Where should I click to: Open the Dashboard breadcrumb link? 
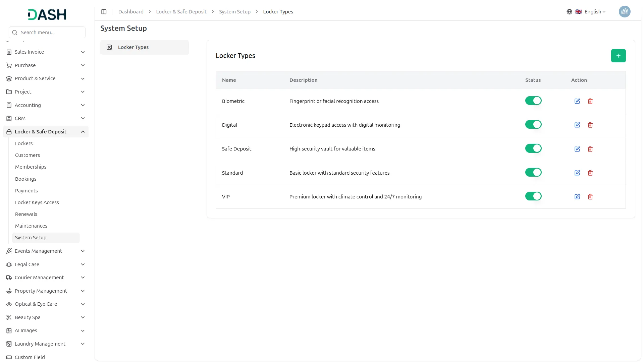131,11
